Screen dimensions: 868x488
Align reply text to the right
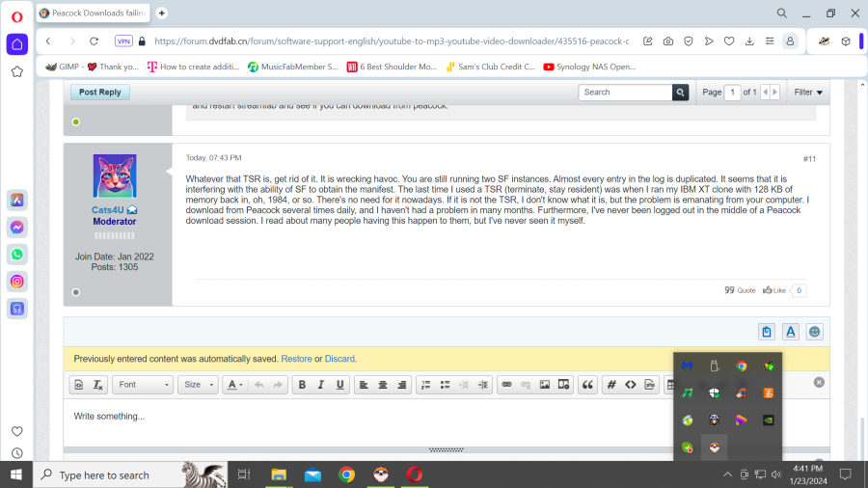[x=402, y=385]
